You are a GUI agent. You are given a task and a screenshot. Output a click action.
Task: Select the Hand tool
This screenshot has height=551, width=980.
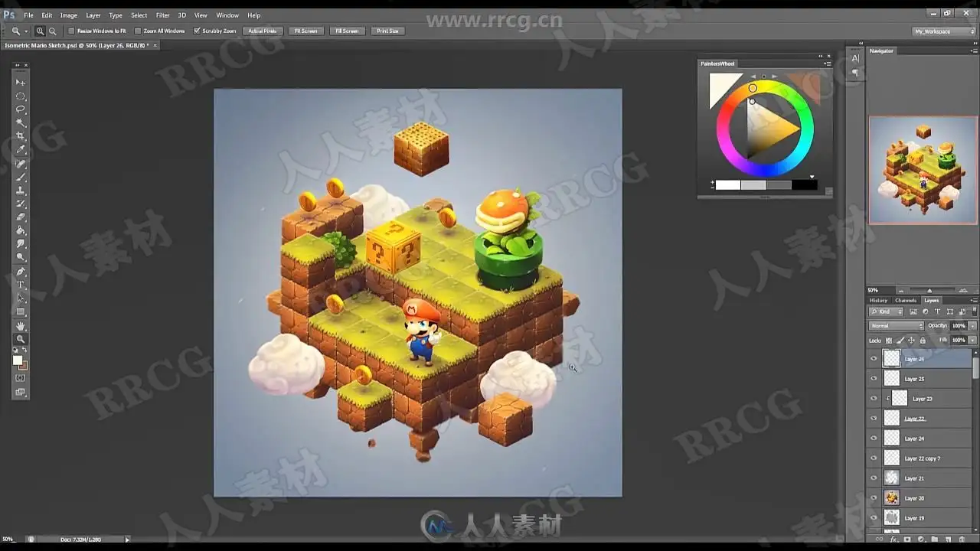point(21,326)
